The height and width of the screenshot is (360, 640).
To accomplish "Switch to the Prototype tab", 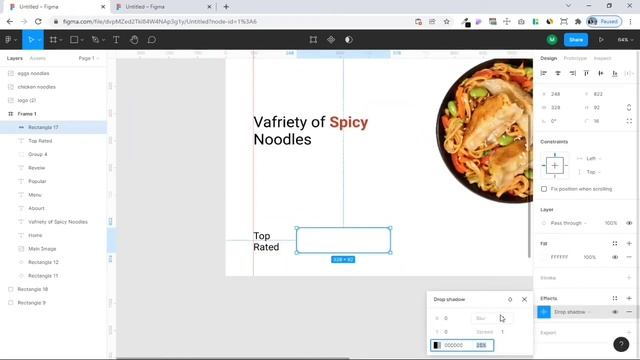I will 575,58.
